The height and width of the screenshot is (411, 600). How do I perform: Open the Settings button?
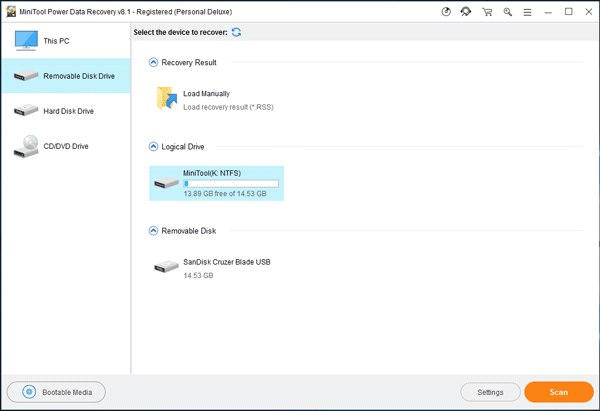(490, 392)
